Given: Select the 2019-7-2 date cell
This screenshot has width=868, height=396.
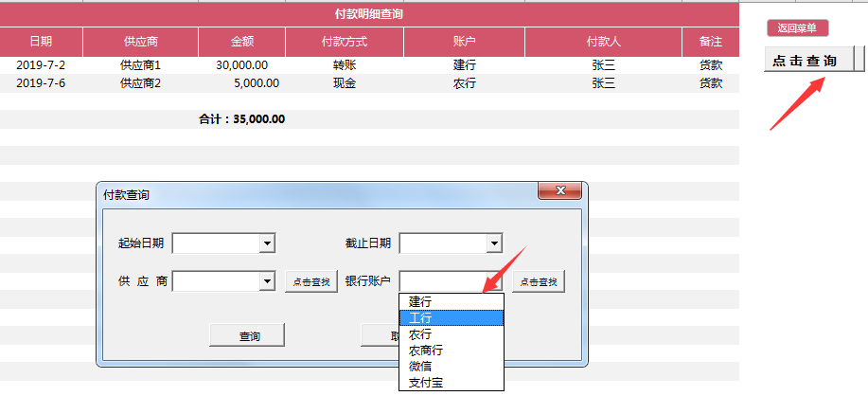Looking at the screenshot, I should tap(41, 65).
